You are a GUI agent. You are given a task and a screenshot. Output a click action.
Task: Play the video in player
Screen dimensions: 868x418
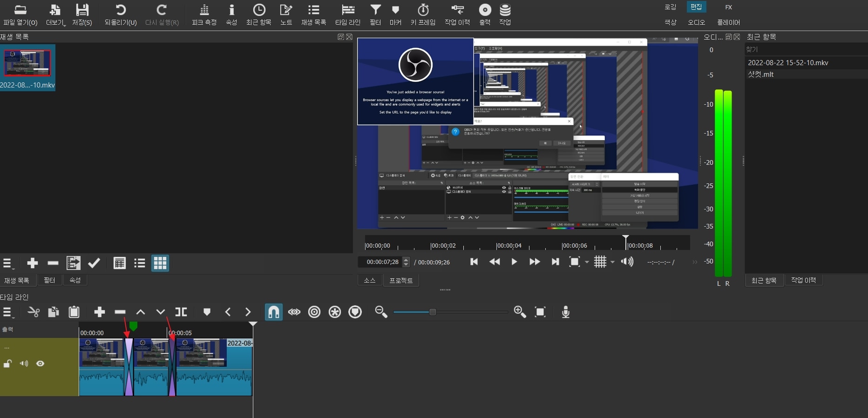(514, 262)
